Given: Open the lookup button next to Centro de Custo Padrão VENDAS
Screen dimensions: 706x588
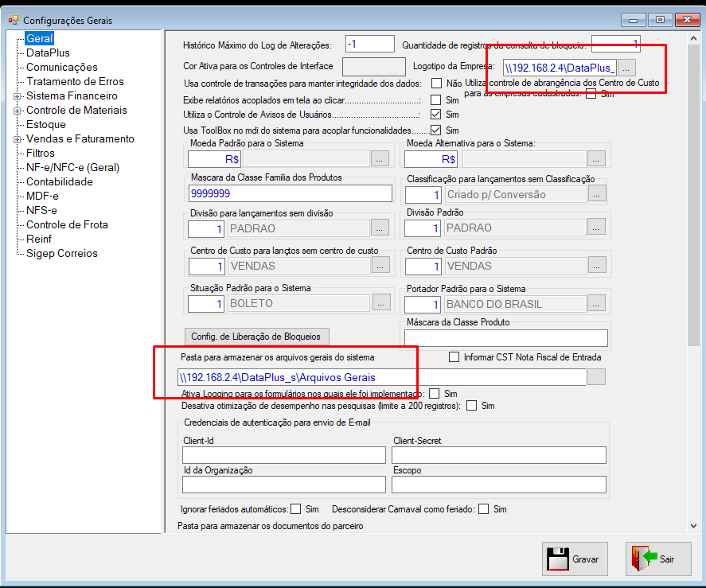Looking at the screenshot, I should click(x=597, y=266).
